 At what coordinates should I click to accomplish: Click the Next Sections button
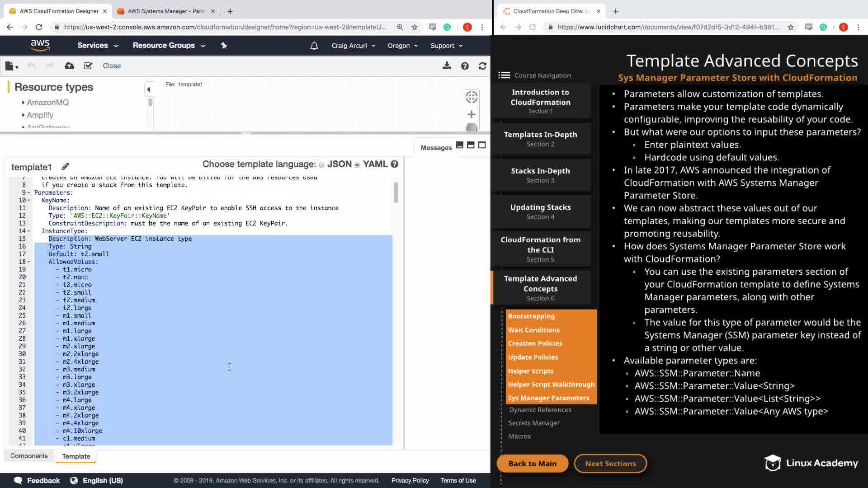(610, 464)
